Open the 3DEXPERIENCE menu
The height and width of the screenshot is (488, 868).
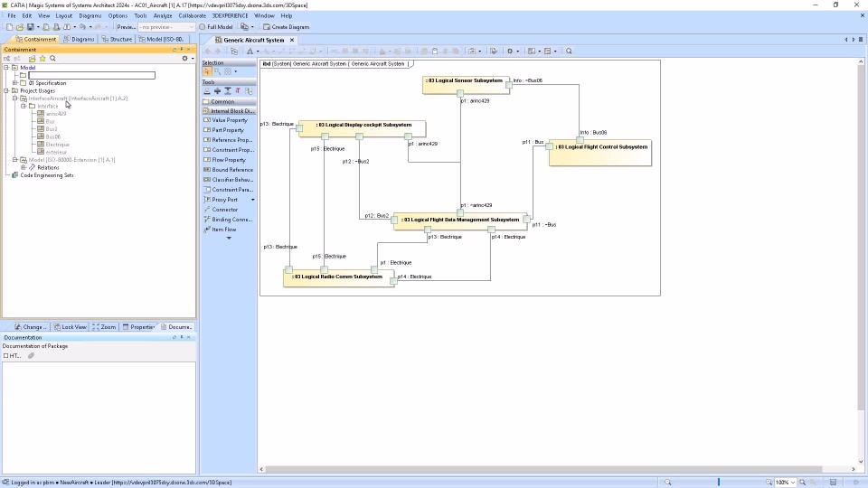pos(231,15)
